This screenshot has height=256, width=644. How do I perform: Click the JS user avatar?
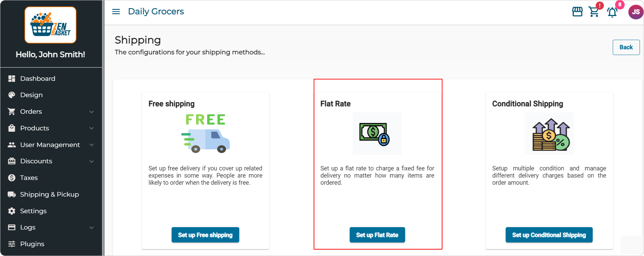[635, 12]
